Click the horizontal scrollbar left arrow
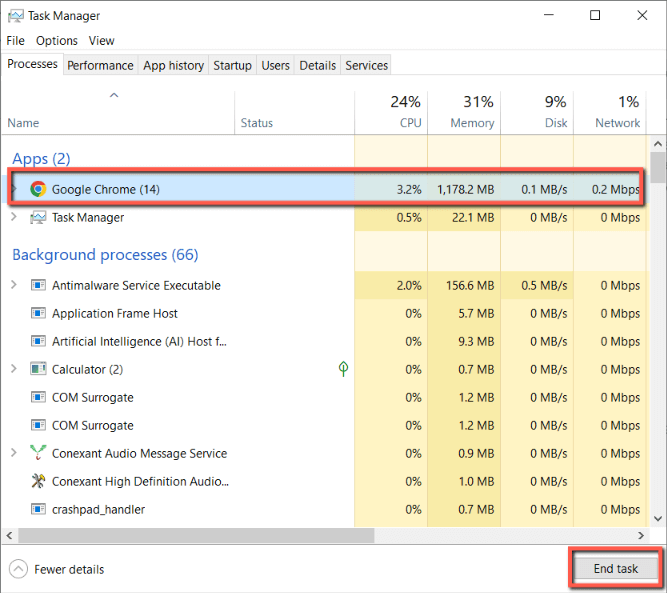This screenshot has width=667, height=593. coord(9,536)
